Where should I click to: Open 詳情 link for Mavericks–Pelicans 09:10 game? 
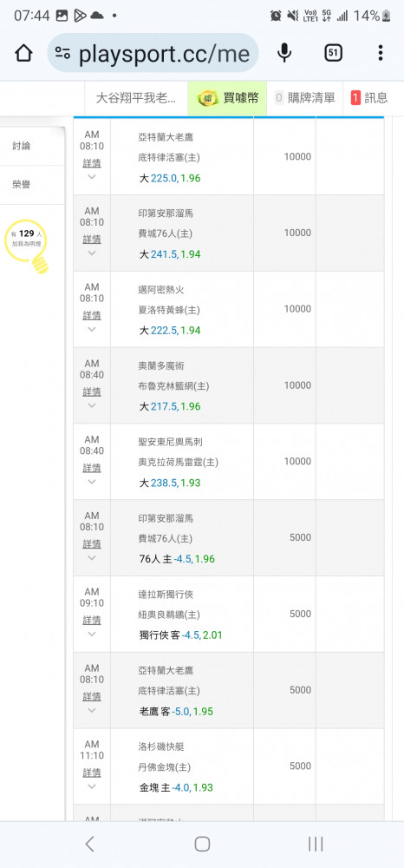[92, 620]
